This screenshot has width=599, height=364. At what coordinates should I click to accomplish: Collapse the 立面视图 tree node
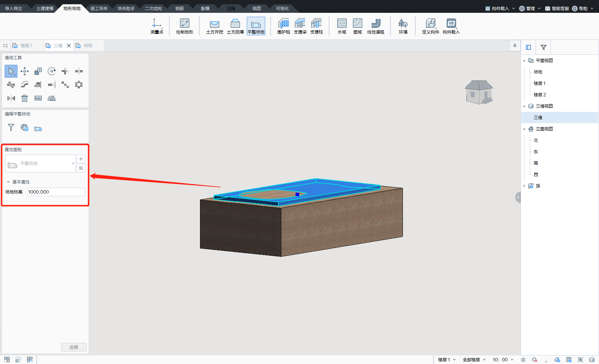524,129
